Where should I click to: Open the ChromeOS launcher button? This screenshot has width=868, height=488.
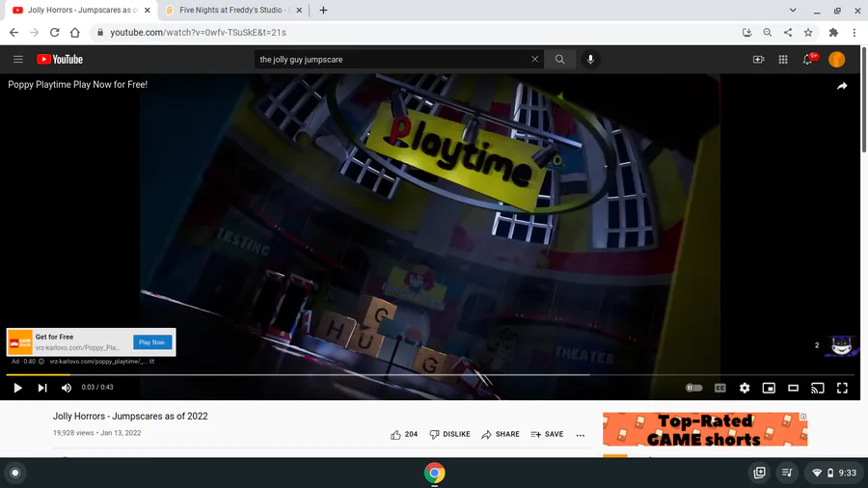tap(15, 473)
